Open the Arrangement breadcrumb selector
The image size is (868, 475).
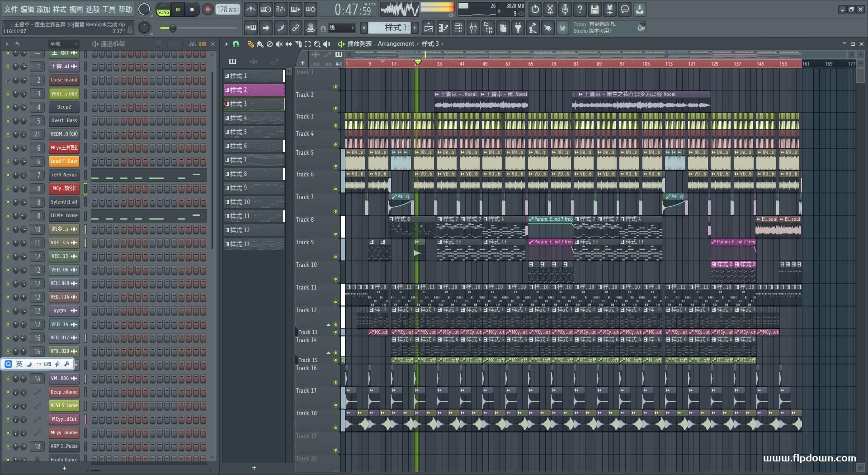click(x=396, y=44)
